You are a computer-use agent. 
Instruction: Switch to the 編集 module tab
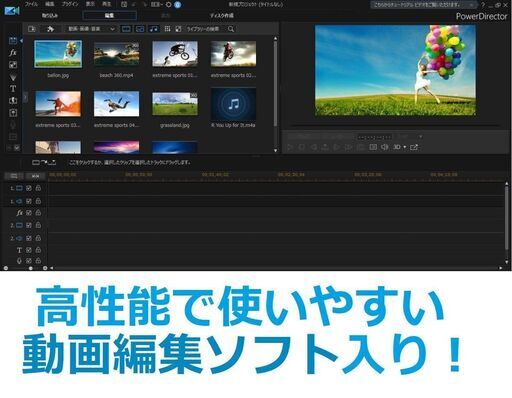pos(109,15)
